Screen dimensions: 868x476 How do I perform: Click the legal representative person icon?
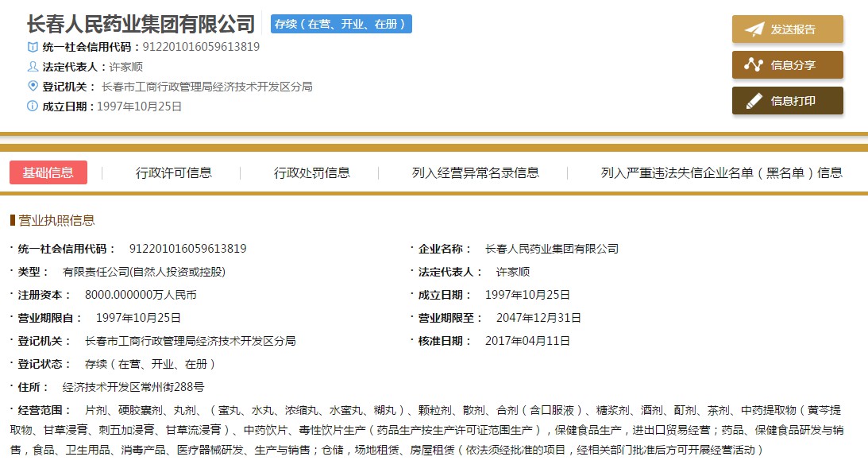(33, 67)
